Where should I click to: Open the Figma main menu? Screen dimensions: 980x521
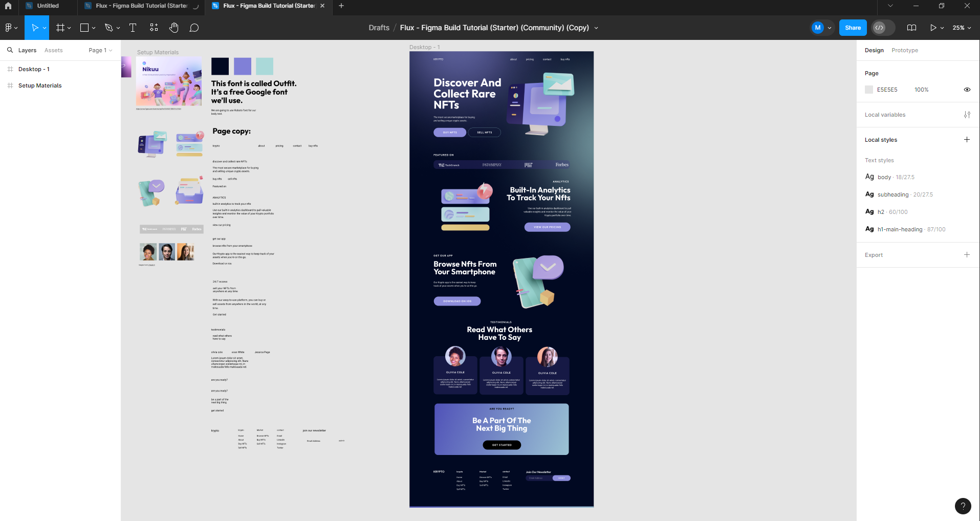click(11, 28)
